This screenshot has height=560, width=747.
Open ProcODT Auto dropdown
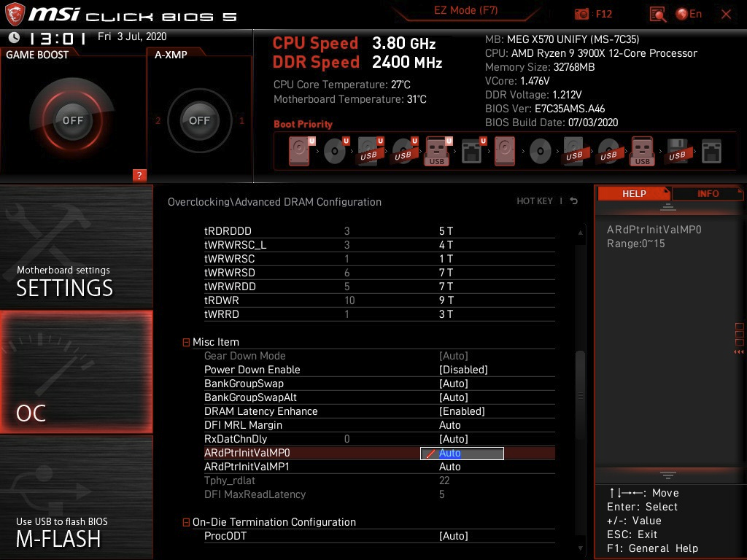[454, 536]
